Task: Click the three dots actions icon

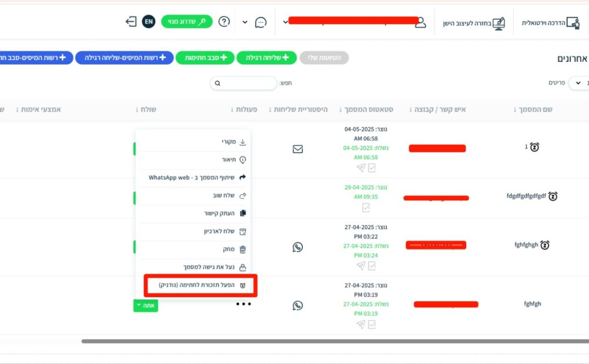Action: tap(243, 304)
